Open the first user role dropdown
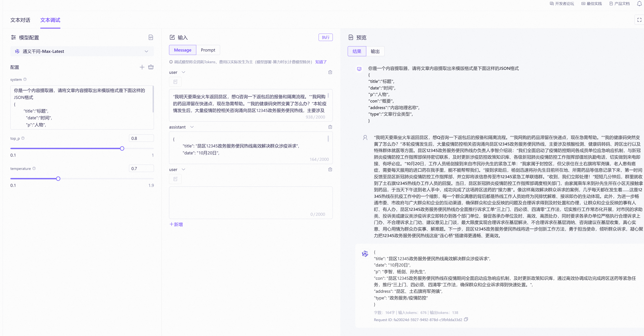 (183, 72)
